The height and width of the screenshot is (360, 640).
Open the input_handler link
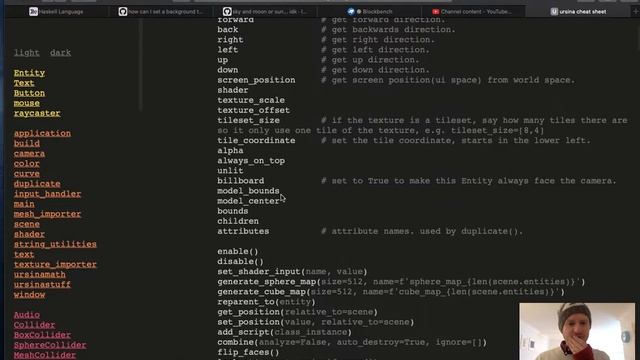point(47,194)
